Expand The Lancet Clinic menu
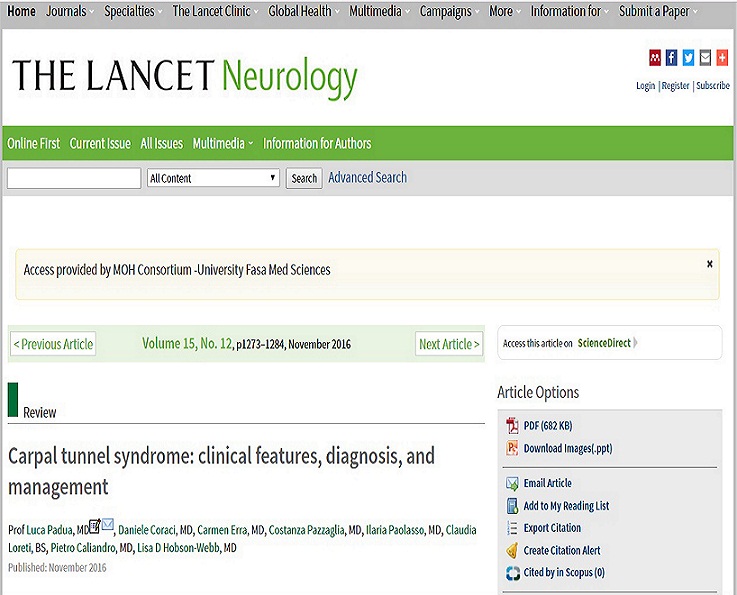Viewport: 737px width, 595px height. coord(215,11)
